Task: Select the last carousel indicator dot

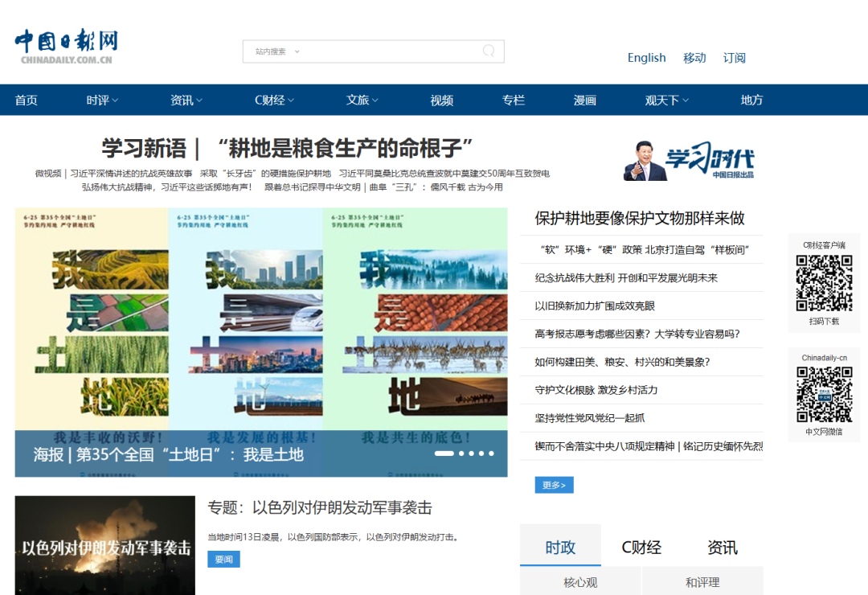Action: point(491,453)
